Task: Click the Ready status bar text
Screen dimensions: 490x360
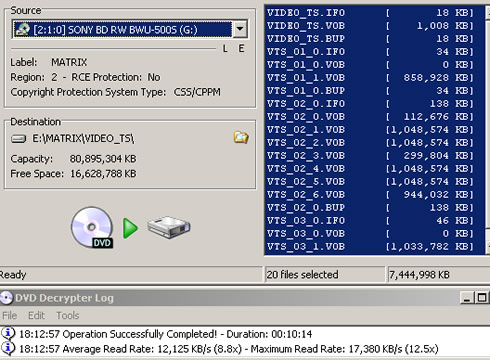Action: click(13, 275)
